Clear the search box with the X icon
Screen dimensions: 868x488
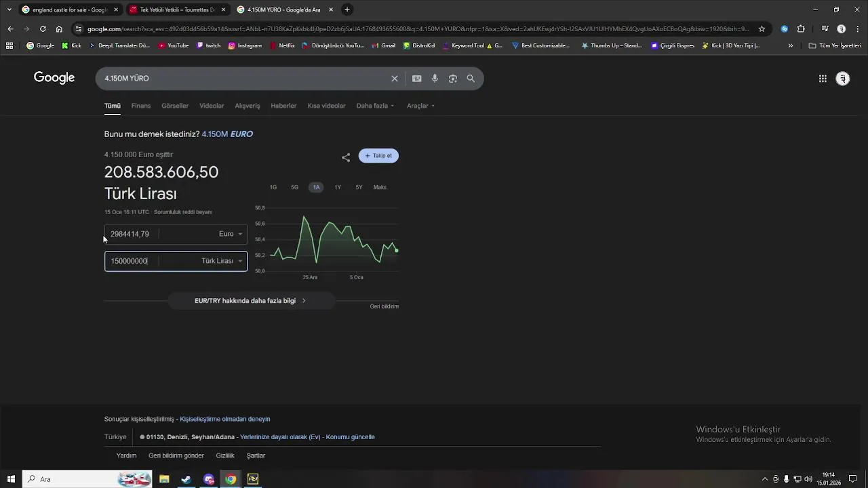tap(395, 79)
